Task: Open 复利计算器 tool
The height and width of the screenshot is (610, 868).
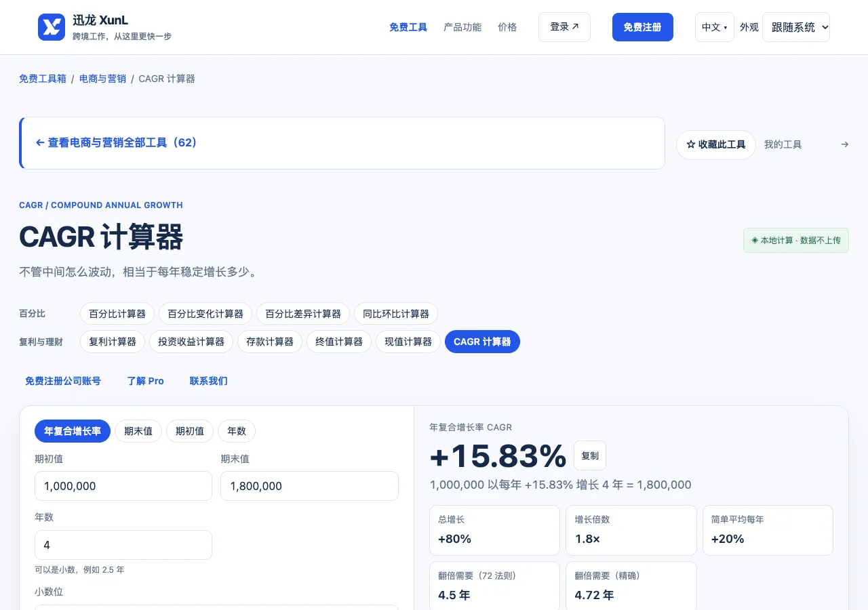Action: click(x=113, y=342)
